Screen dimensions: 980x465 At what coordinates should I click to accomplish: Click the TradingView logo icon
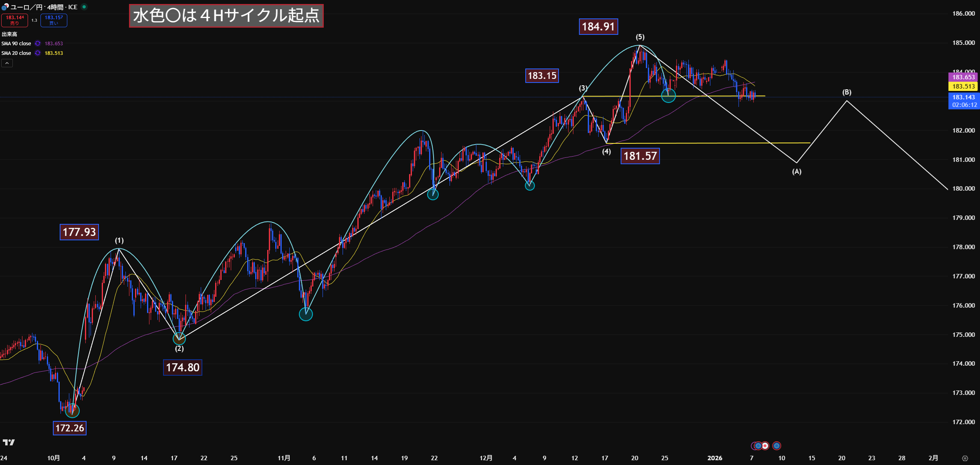(x=8, y=442)
